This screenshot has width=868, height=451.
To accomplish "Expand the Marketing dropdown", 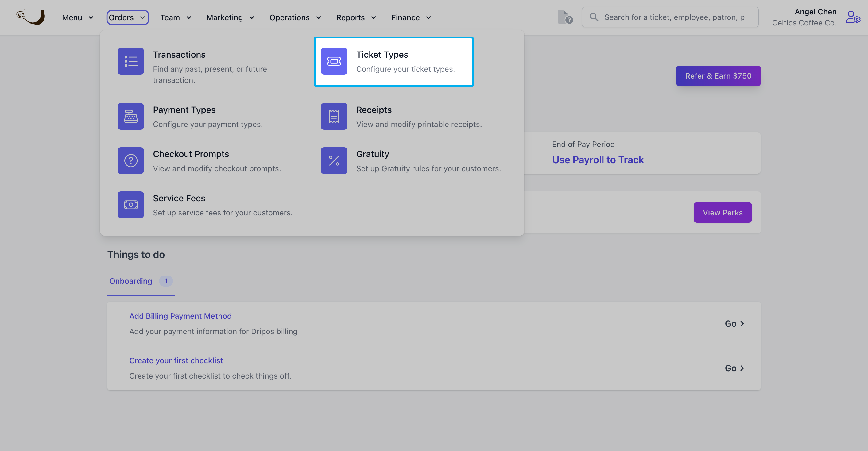I will (230, 17).
